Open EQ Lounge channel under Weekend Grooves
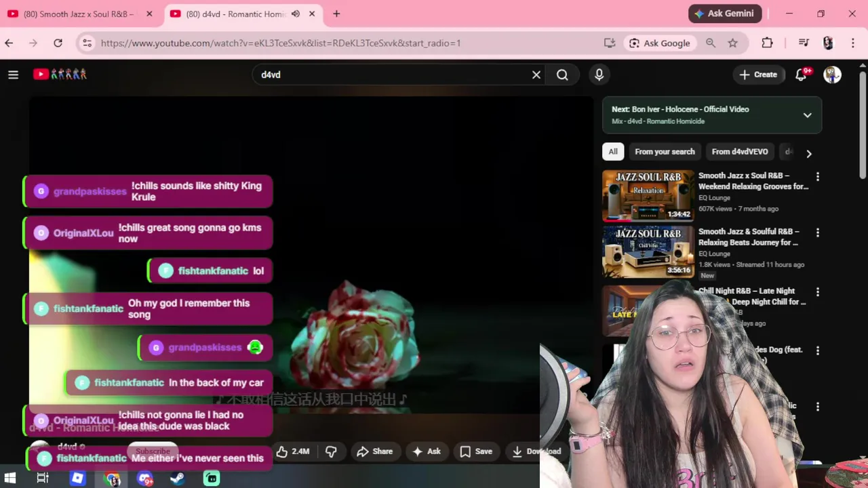This screenshot has width=868, height=488. (714, 198)
